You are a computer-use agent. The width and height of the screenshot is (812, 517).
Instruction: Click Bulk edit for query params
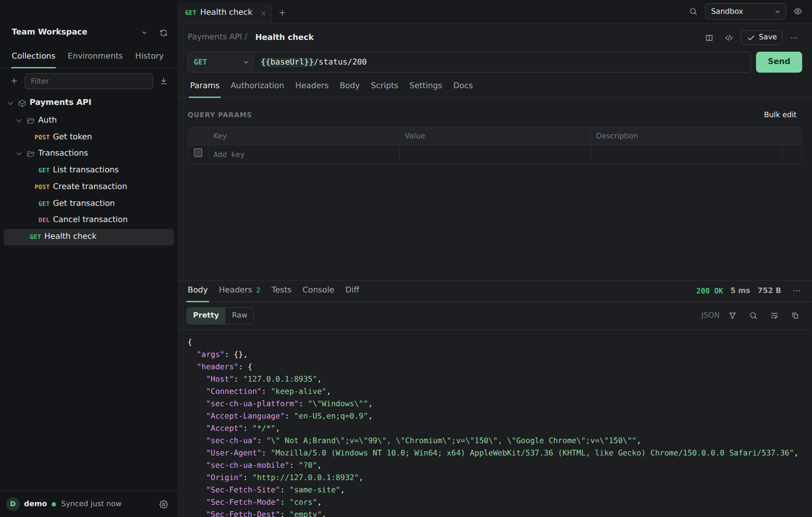click(780, 115)
